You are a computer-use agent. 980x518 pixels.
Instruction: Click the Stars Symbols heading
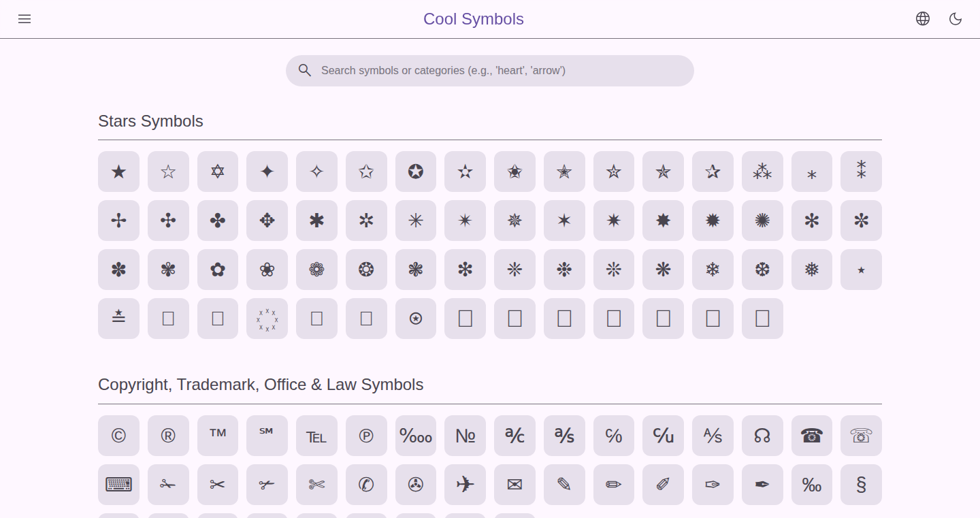(150, 121)
